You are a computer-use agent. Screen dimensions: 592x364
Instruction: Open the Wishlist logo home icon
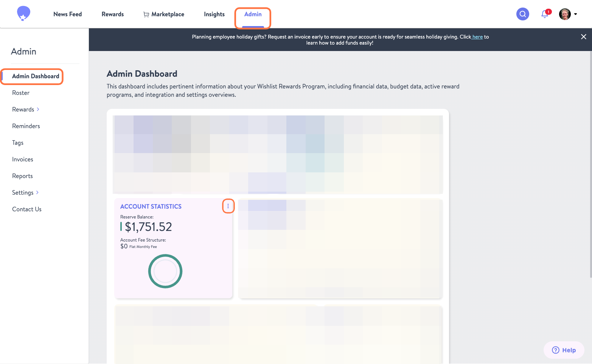click(x=23, y=13)
